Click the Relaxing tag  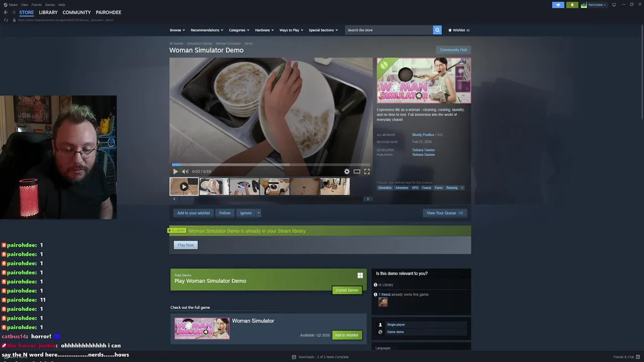tap(452, 188)
